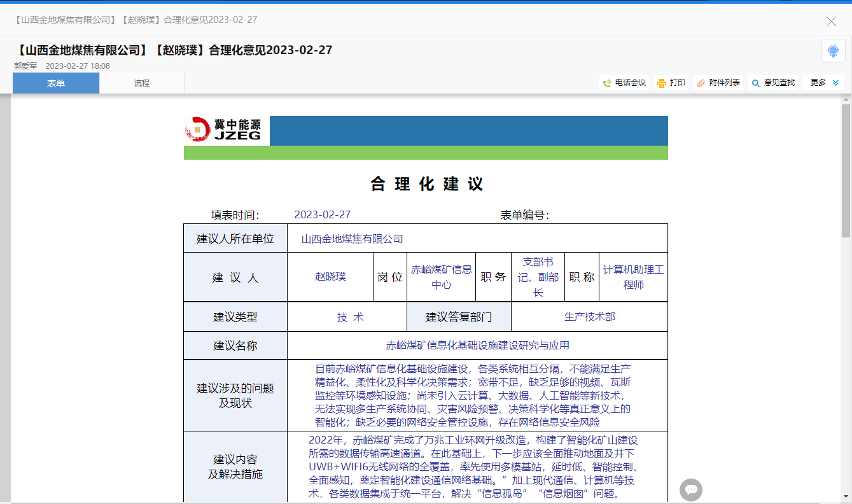
Task: Click the phone conference icon
Action: (607, 83)
